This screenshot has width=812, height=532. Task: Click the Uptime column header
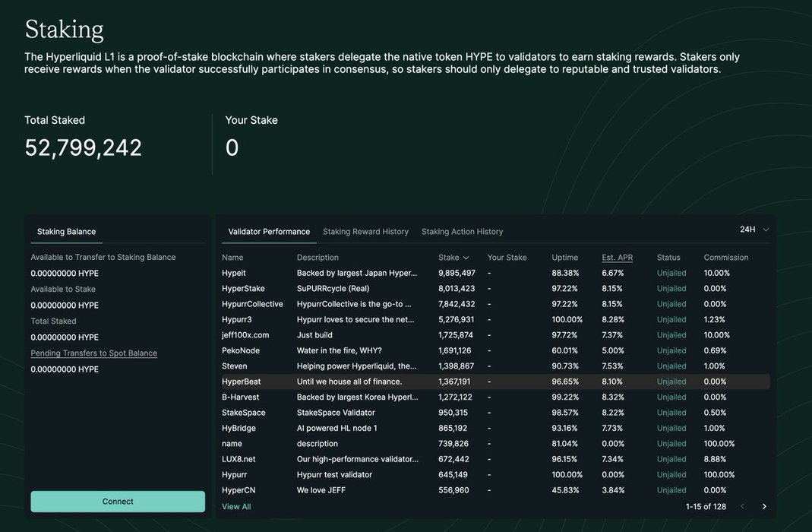(564, 258)
